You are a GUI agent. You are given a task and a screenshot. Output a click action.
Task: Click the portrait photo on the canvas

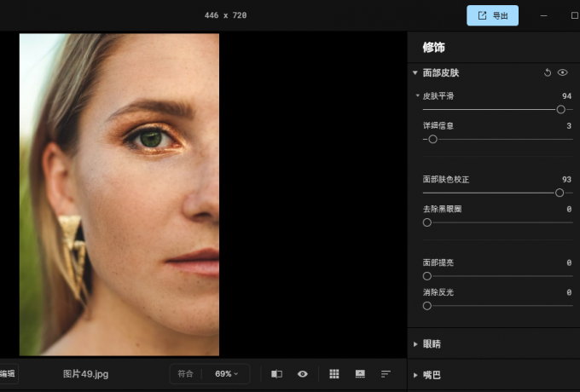tap(119, 194)
